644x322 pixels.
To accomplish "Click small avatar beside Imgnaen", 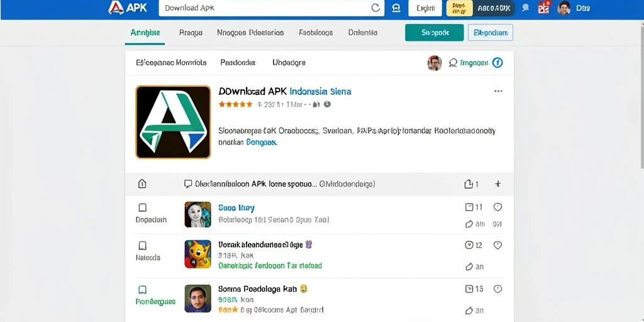I will click(435, 63).
